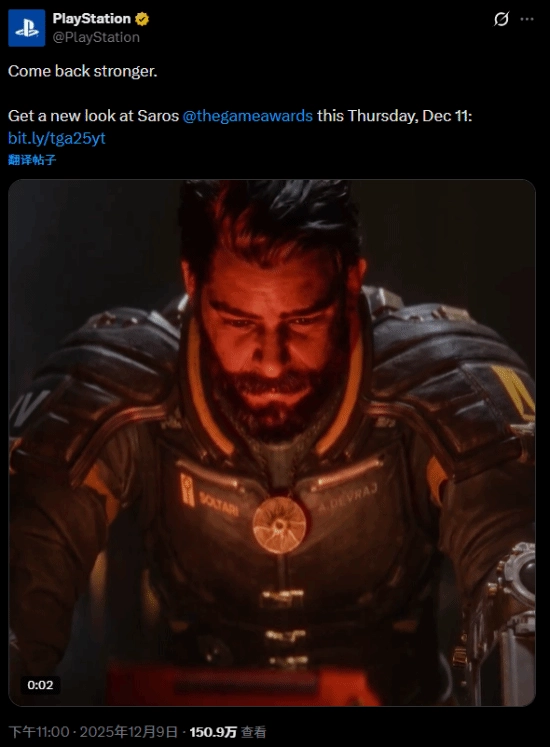Open the @PlayStation handle
The image size is (550, 747).
96,37
